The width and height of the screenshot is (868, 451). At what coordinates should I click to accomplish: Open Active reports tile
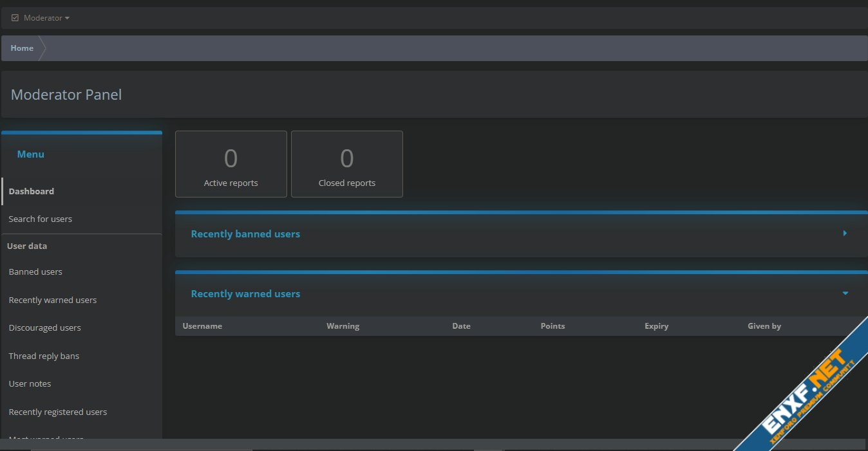tap(231, 164)
